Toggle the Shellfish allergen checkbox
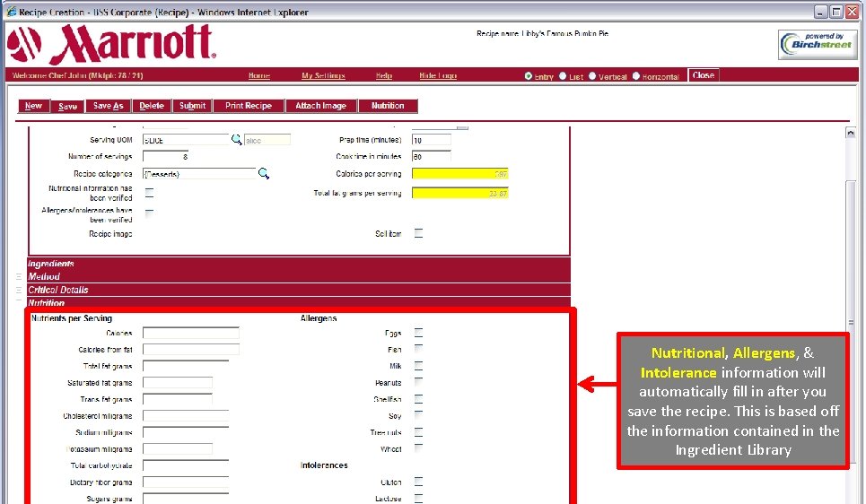This screenshot has width=866, height=504. click(418, 398)
